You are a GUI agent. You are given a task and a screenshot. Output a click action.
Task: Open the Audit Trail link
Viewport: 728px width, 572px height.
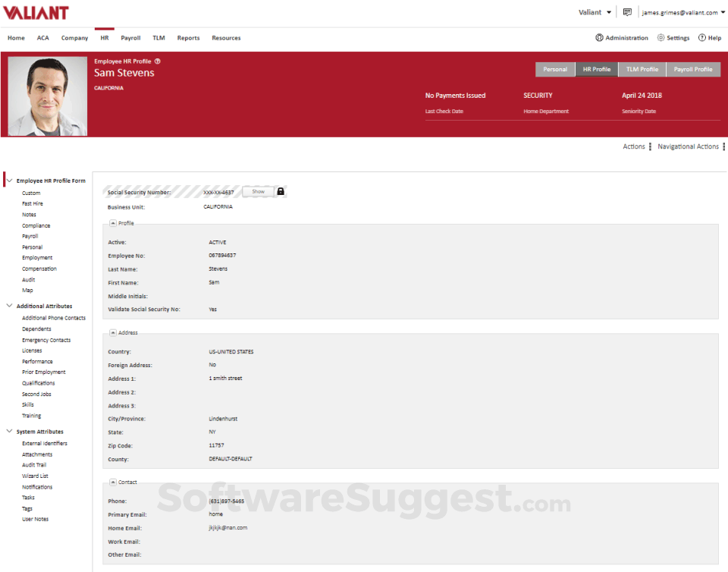33,464
